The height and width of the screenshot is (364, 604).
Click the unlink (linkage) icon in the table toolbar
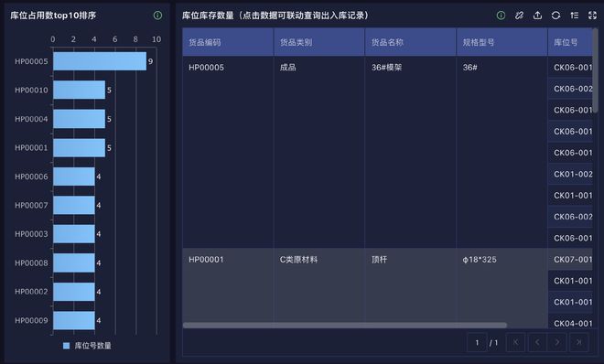click(x=519, y=16)
